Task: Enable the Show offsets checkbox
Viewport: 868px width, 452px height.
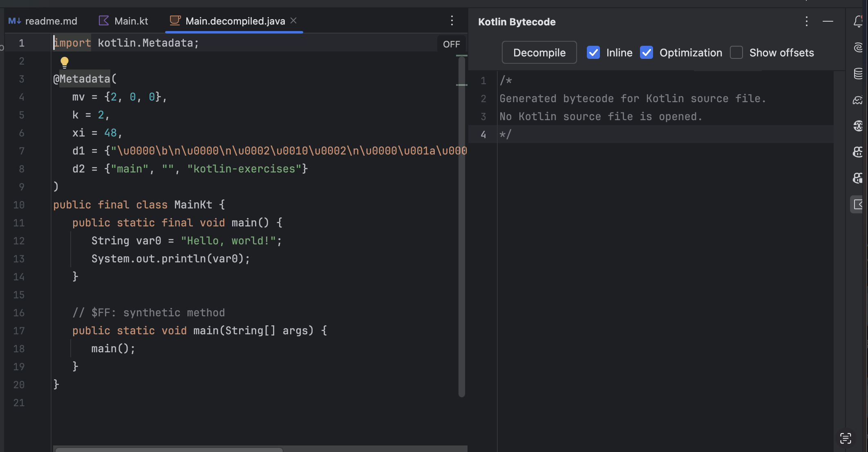Action: 736,53
